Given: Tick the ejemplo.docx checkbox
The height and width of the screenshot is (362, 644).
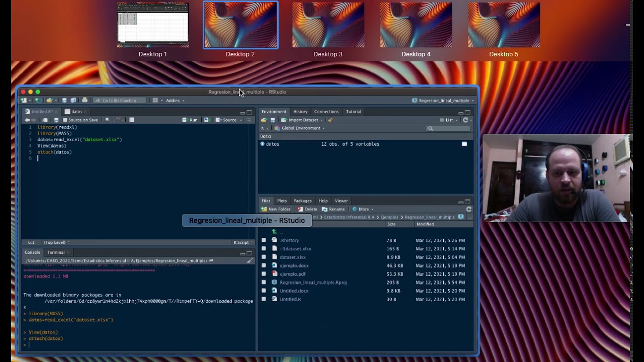Looking at the screenshot, I should [264, 265].
